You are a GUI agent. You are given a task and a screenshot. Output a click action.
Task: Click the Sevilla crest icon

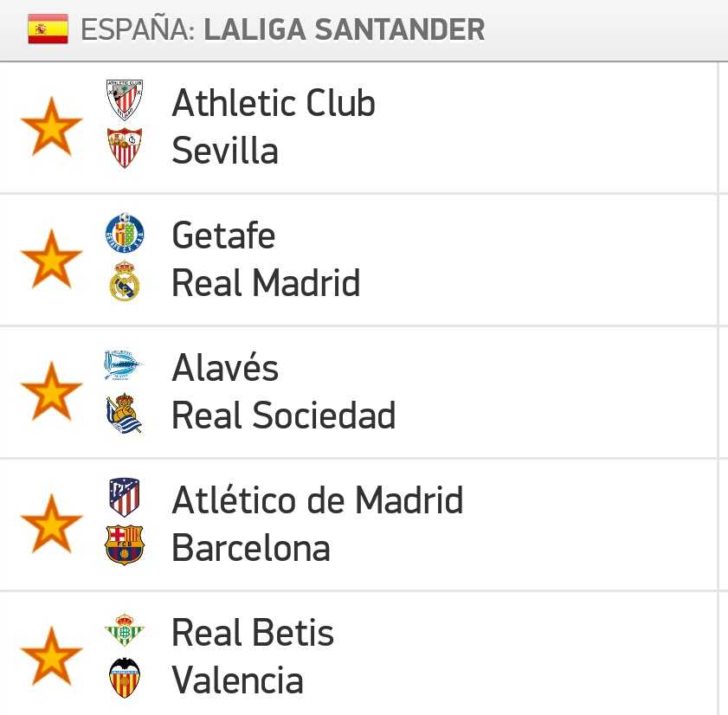pyautogui.click(x=124, y=148)
